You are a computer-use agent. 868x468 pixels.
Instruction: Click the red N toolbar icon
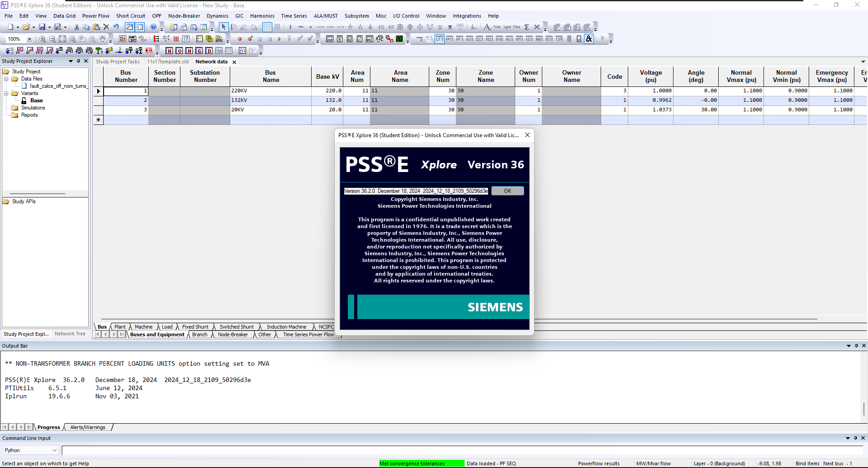click(x=169, y=51)
